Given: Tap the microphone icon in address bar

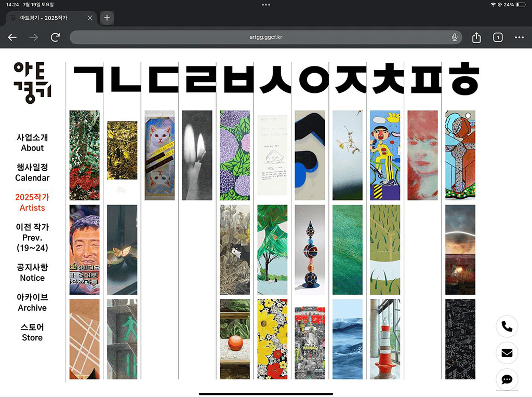Looking at the screenshot, I should tap(455, 37).
